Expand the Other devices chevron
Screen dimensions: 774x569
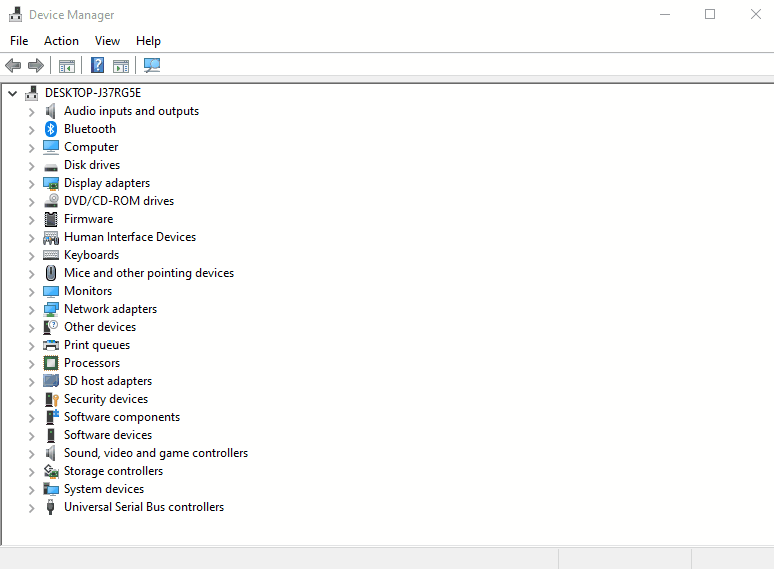pos(32,328)
